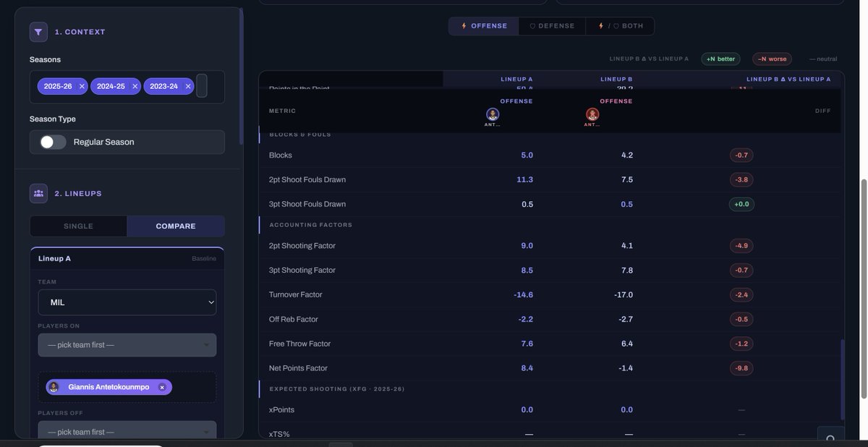The image size is (868, 447).
Task: Click the Net Points Factor label
Action: click(x=299, y=368)
